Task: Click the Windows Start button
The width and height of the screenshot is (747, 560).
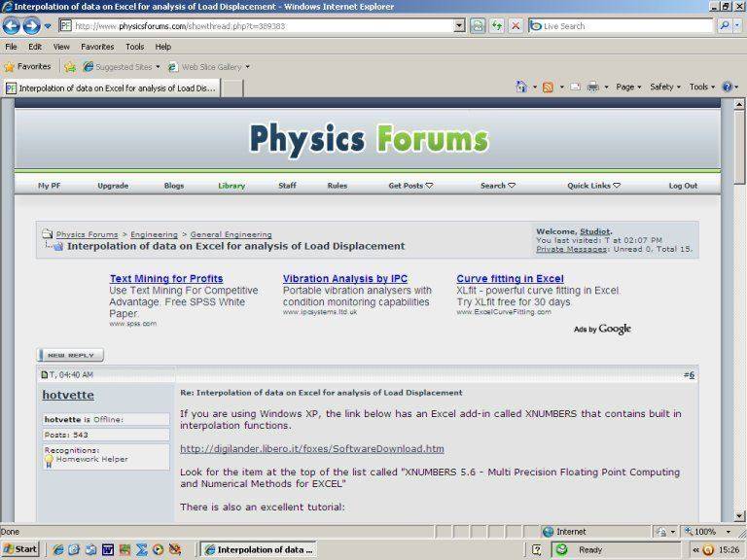Action: [x=19, y=549]
